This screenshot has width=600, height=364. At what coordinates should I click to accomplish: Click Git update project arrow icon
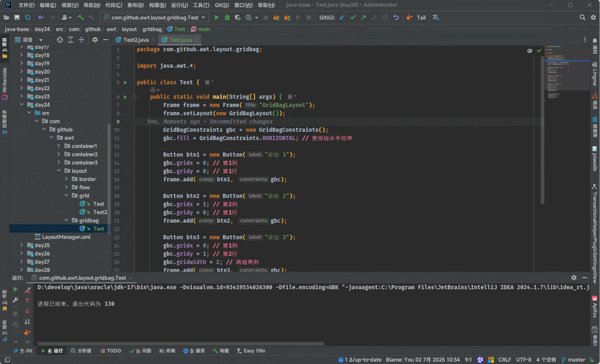pyautogui.click(x=342, y=17)
